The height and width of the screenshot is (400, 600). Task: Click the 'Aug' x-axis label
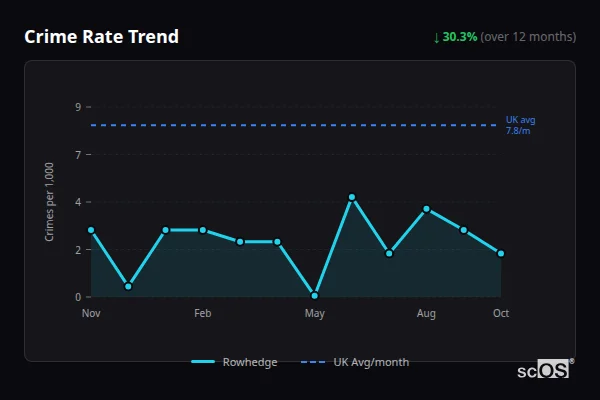pyautogui.click(x=426, y=313)
